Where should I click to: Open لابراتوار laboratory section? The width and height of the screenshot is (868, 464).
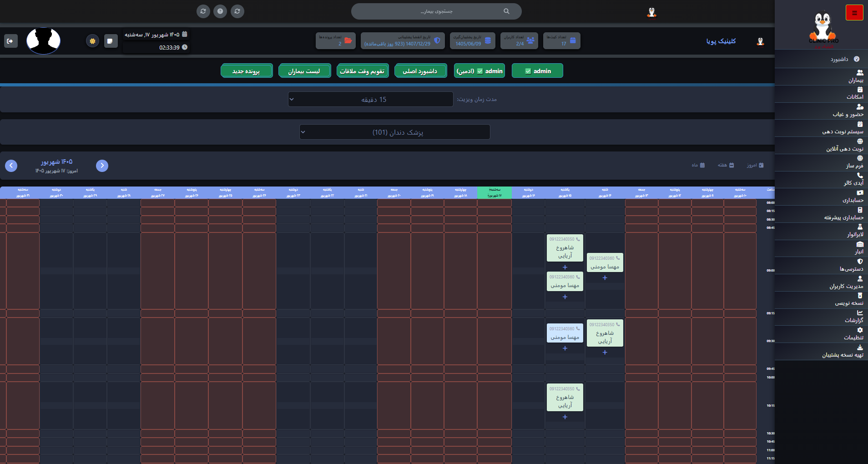tap(821, 232)
